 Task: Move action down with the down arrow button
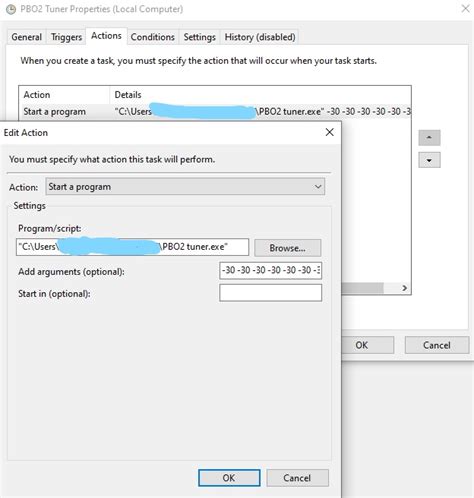pos(429,160)
